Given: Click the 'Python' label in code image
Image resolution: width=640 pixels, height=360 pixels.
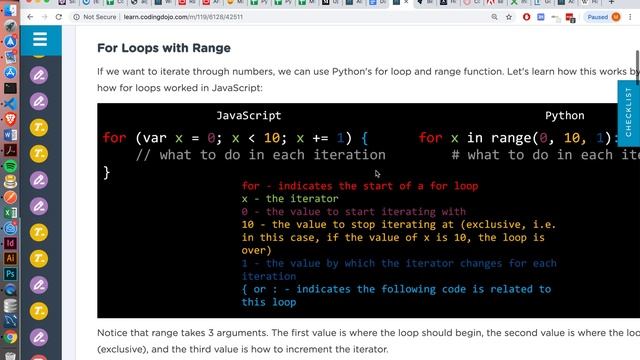Looking at the screenshot, I should [564, 116].
